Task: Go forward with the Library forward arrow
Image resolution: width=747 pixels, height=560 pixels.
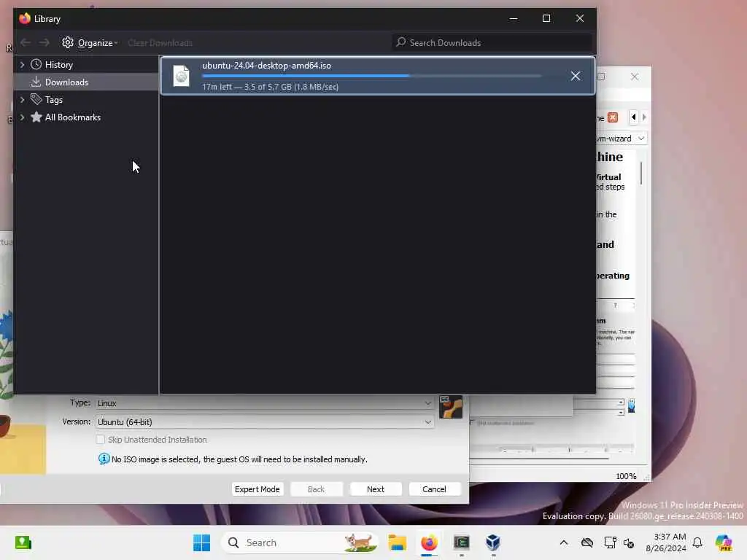Action: pos(44,42)
